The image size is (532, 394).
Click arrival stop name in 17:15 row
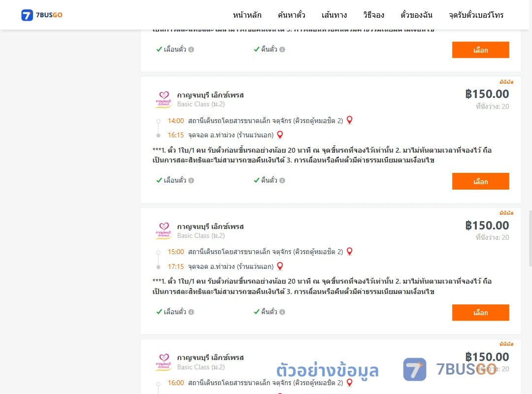click(231, 266)
